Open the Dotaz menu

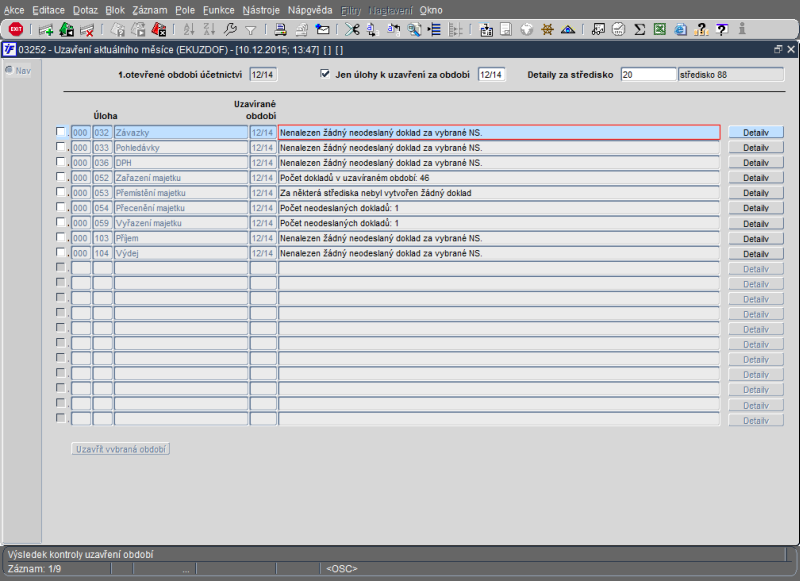pos(85,10)
